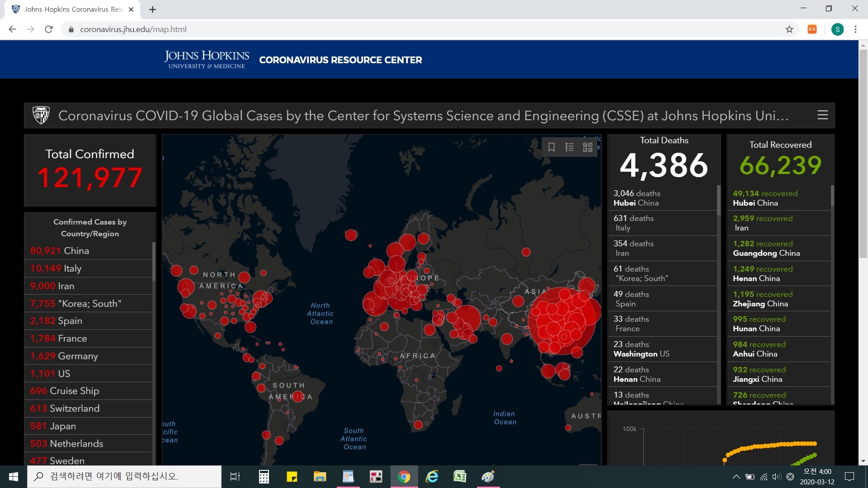Select Italy in confirmed cases list
Image resolution: width=868 pixels, height=488 pixels.
[88, 268]
